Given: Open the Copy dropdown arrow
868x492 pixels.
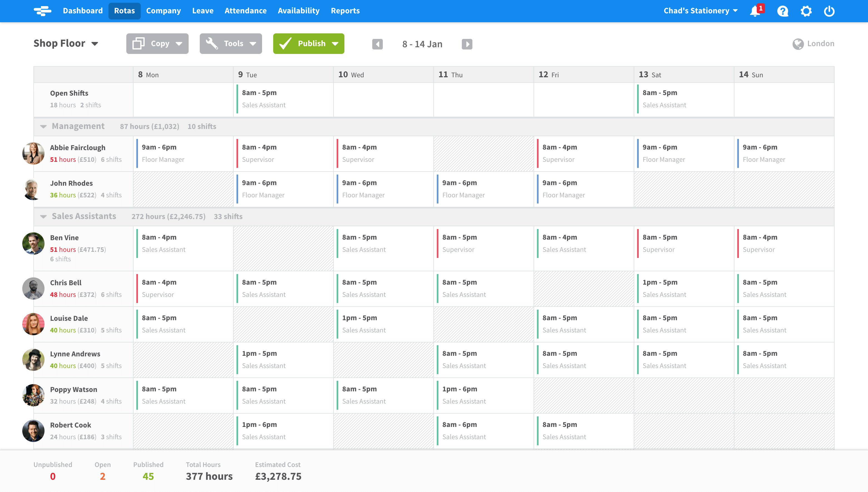Looking at the screenshot, I should (179, 44).
